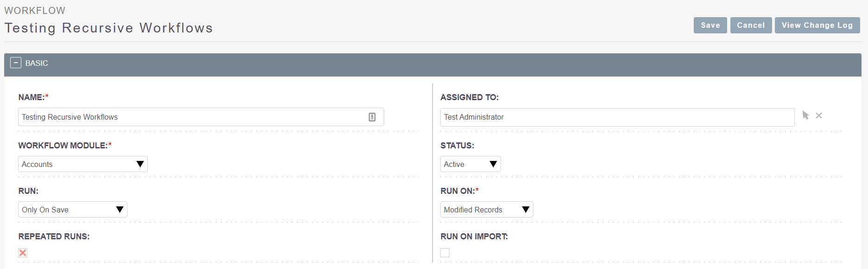Viewport: 868px width, 269px height.
Task: Open the Run dropdown showing Only On Save
Action: [x=73, y=210]
